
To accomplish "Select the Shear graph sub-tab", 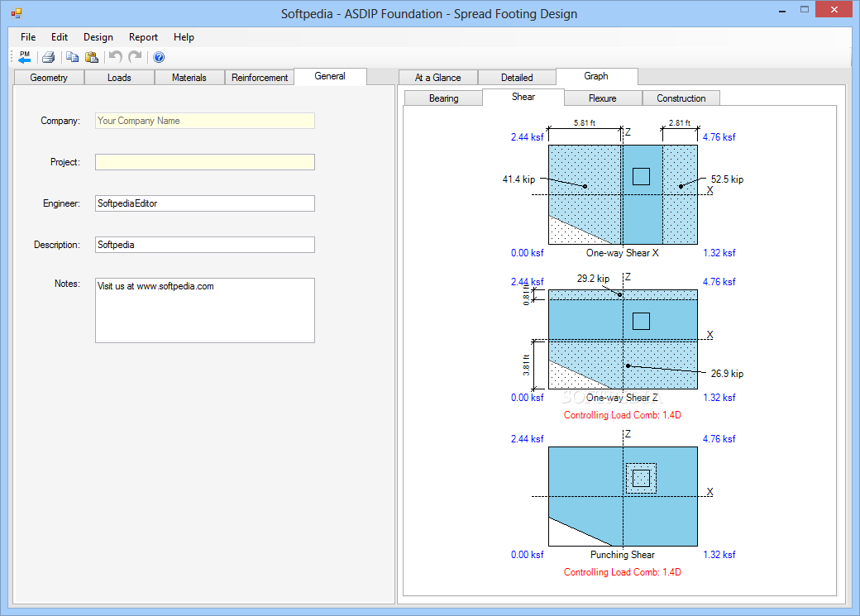I will (523, 97).
